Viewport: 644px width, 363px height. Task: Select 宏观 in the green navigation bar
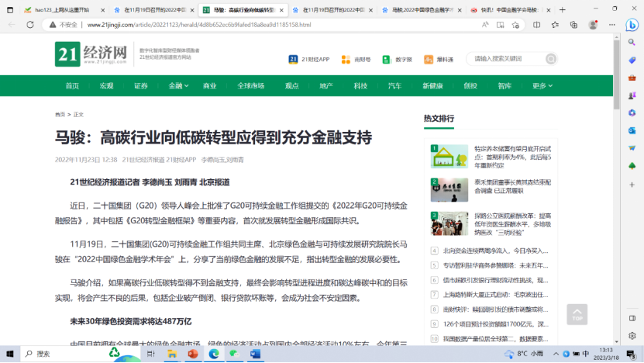click(x=106, y=85)
